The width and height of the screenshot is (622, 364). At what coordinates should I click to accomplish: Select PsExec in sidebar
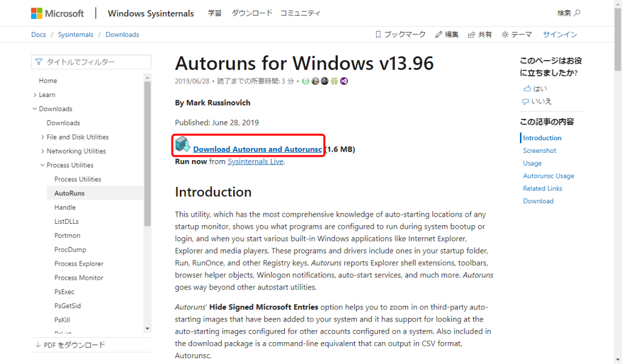tap(64, 292)
